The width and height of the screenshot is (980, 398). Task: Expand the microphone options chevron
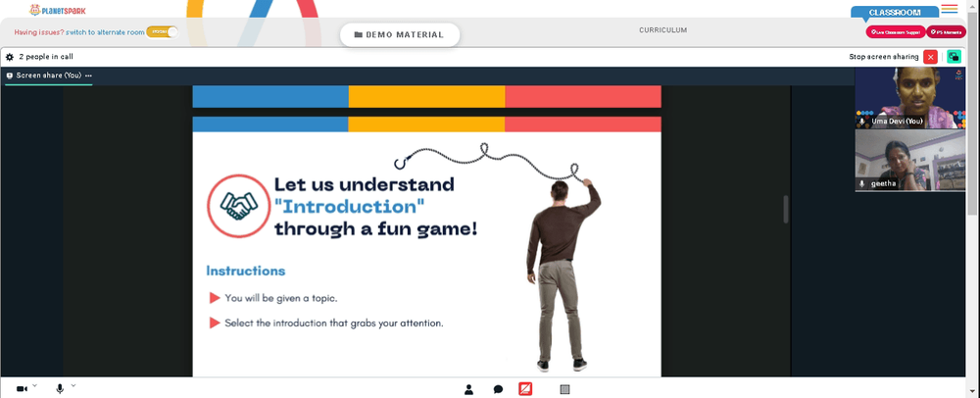click(x=73, y=385)
